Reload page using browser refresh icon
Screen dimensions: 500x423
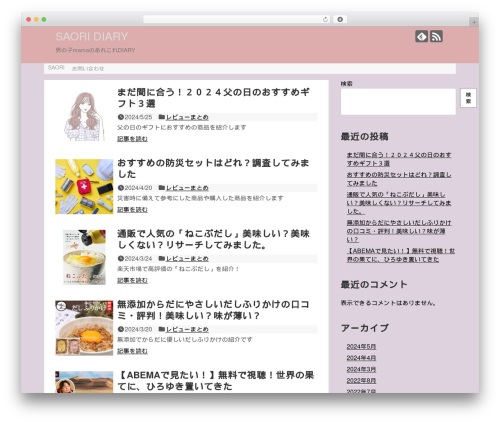click(x=325, y=19)
